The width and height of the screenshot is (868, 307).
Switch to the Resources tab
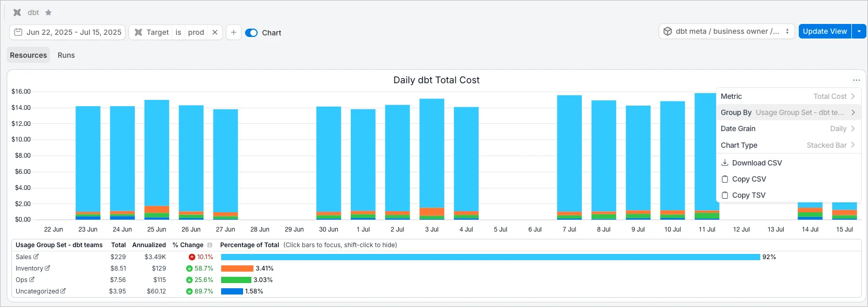(29, 55)
